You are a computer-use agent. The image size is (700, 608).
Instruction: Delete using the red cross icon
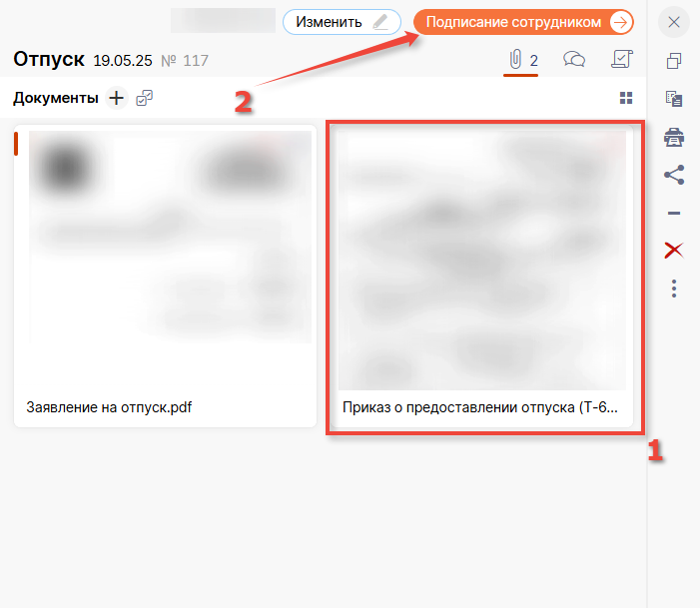[x=674, y=251]
